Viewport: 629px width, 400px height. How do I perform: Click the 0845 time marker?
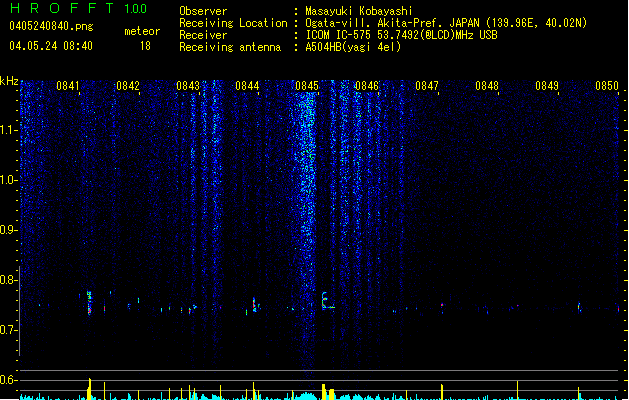(307, 86)
